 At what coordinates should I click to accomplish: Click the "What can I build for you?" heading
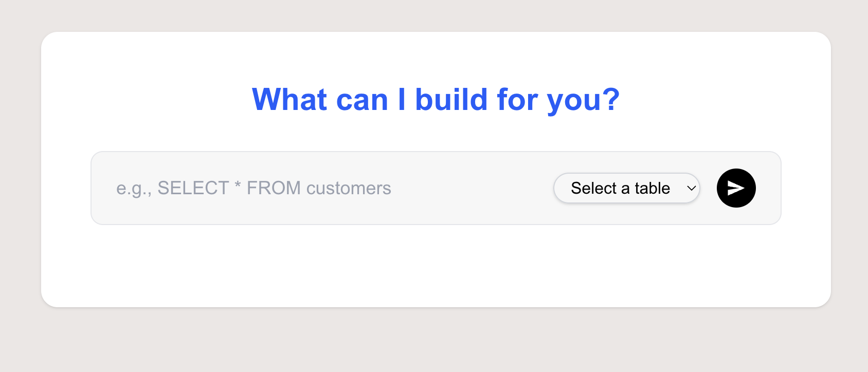coord(436,99)
